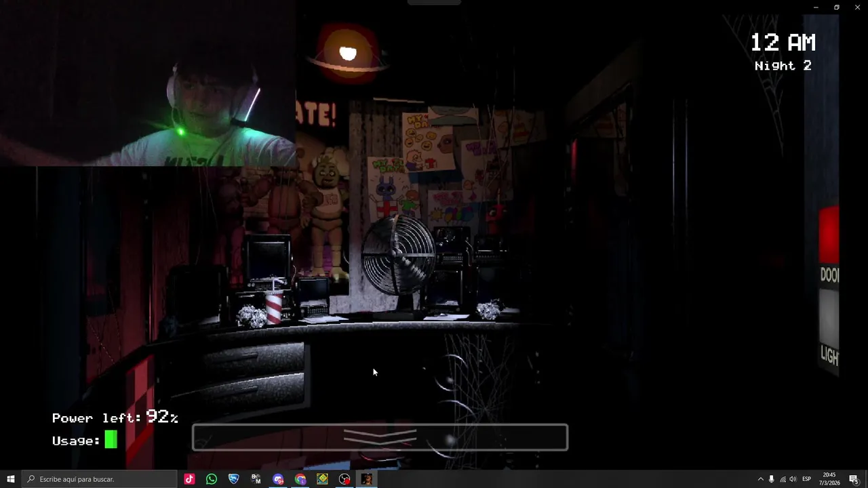Viewport: 868px width, 488px height.
Task: Open the taskbar clock showing 20:45
Action: click(829, 479)
